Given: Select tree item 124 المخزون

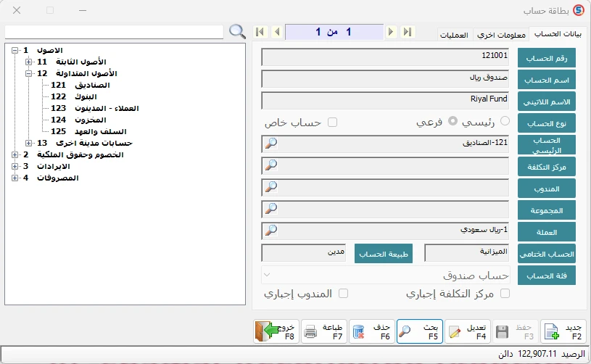Looking at the screenshot, I should pos(78,120).
